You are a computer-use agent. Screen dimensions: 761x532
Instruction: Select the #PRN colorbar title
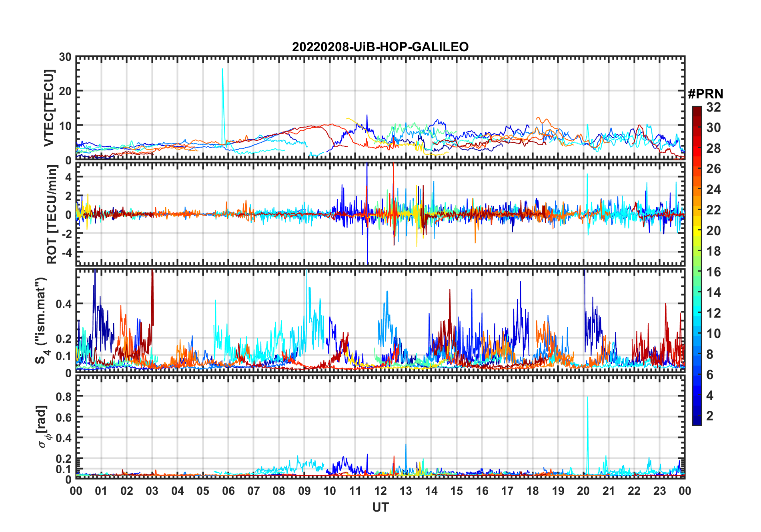tap(705, 94)
